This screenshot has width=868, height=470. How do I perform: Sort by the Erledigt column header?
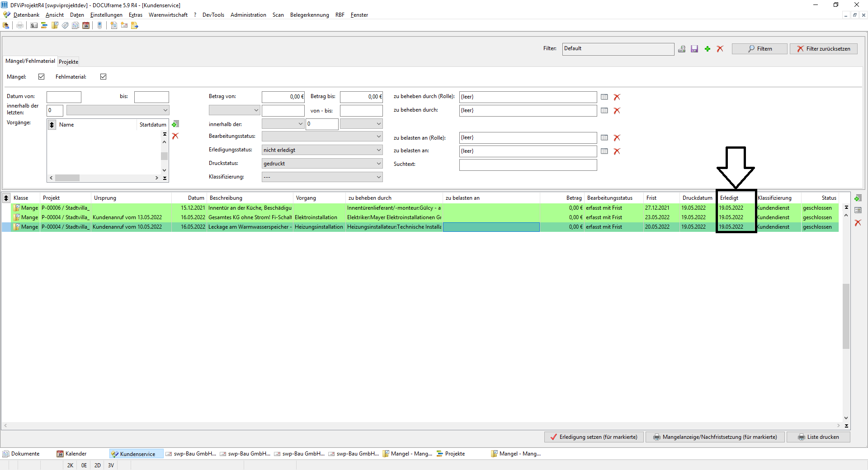(736, 198)
